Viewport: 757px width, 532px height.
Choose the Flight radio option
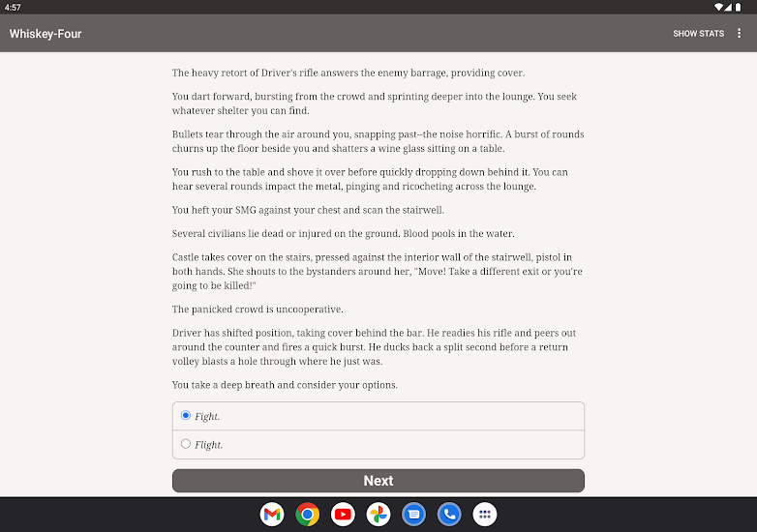click(x=186, y=445)
